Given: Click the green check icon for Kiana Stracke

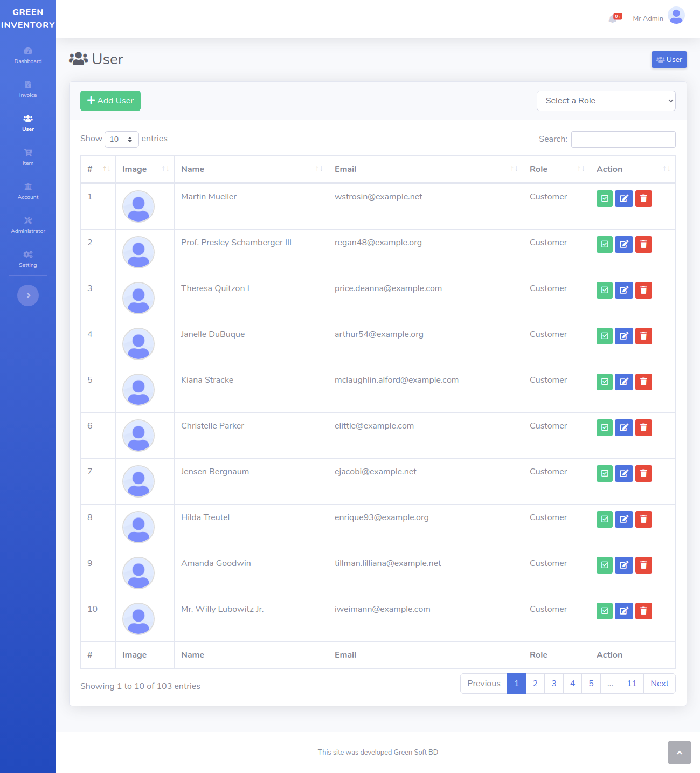Looking at the screenshot, I should point(605,382).
